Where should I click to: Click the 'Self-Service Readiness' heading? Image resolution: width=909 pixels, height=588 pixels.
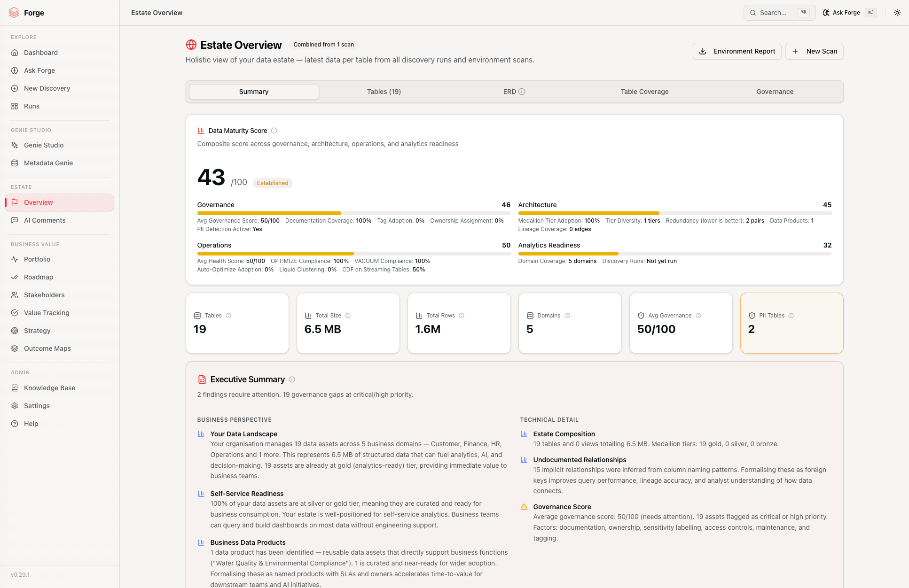tap(247, 494)
